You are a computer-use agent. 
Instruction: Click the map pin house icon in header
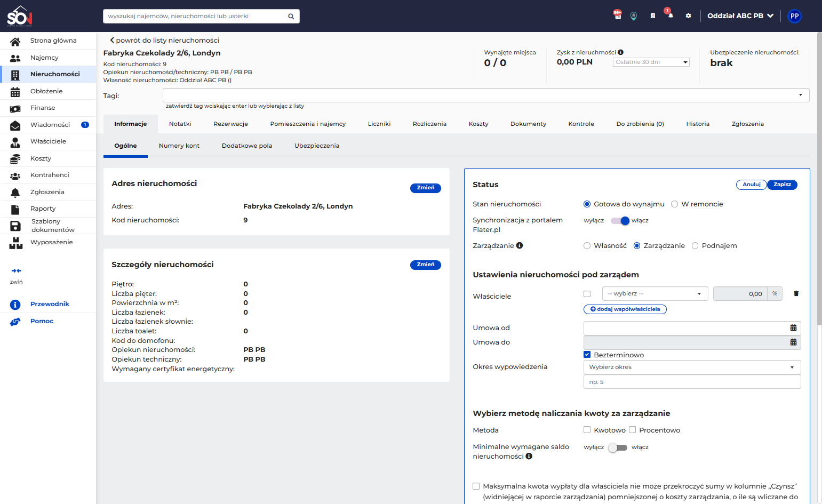pos(634,16)
